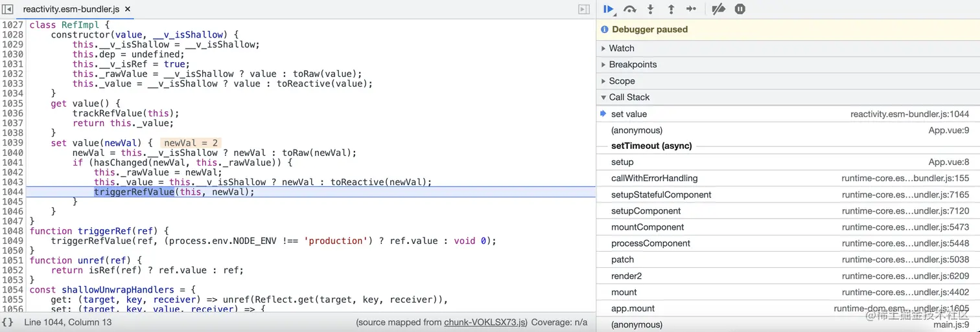Image resolution: width=980 pixels, height=332 pixels.
Task: Resume script execution
Action: pos(609,9)
